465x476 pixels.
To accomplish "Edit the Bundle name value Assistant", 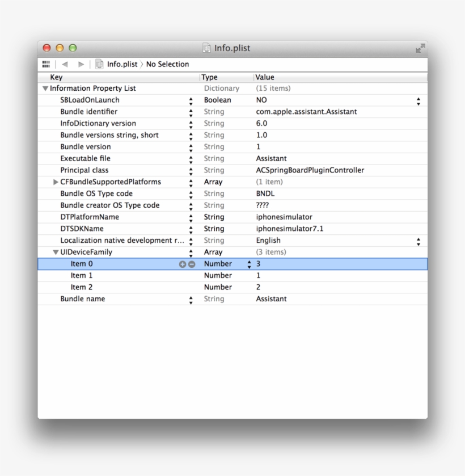I will 271,299.
